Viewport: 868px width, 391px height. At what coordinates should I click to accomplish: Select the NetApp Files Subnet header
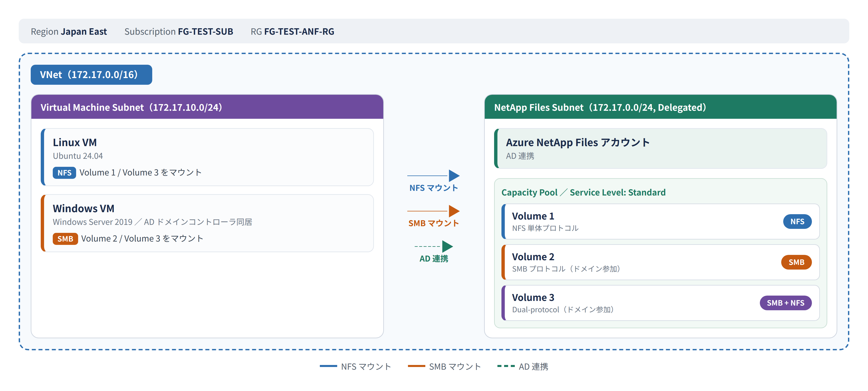pyautogui.click(x=660, y=107)
